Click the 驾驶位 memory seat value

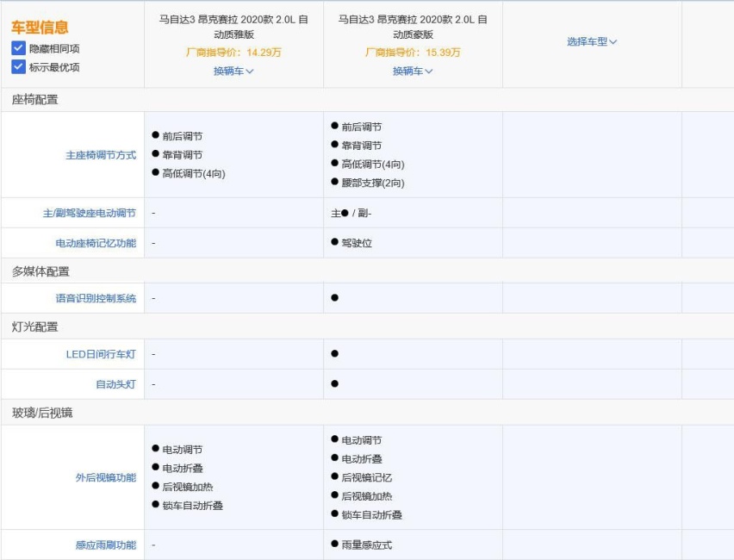(357, 243)
